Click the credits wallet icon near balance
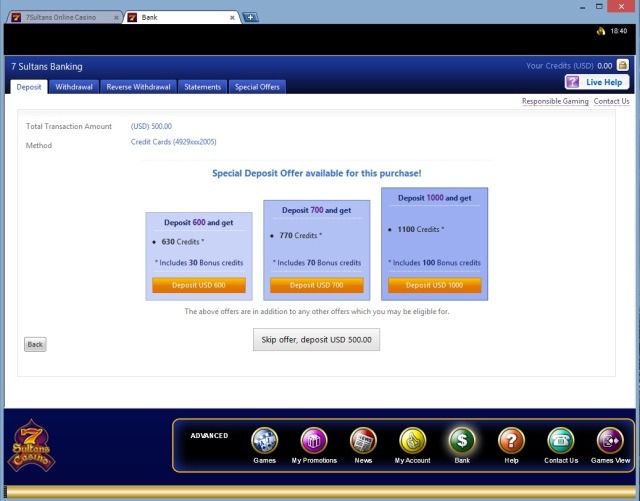Screen dimensions: 640x501 point(622,65)
